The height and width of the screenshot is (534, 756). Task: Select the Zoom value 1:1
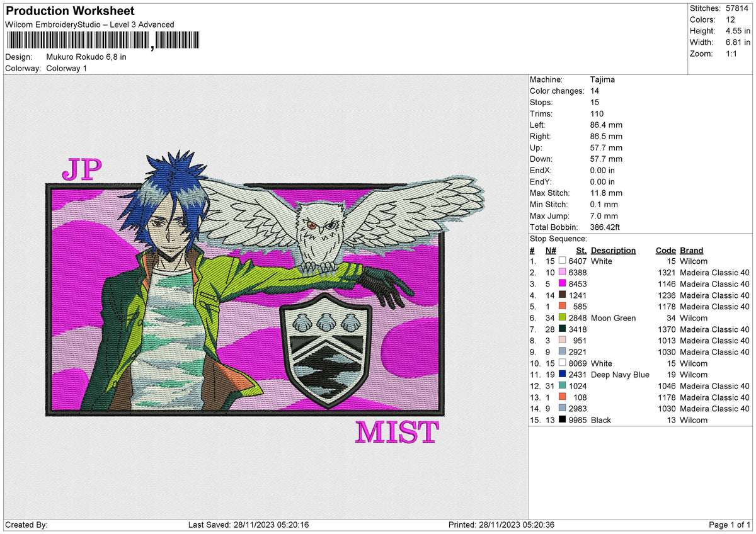[732, 54]
